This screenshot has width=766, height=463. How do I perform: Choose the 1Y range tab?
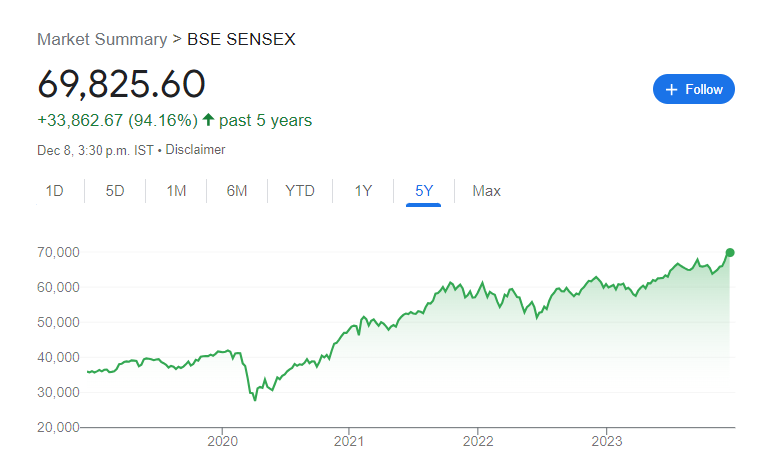363,190
